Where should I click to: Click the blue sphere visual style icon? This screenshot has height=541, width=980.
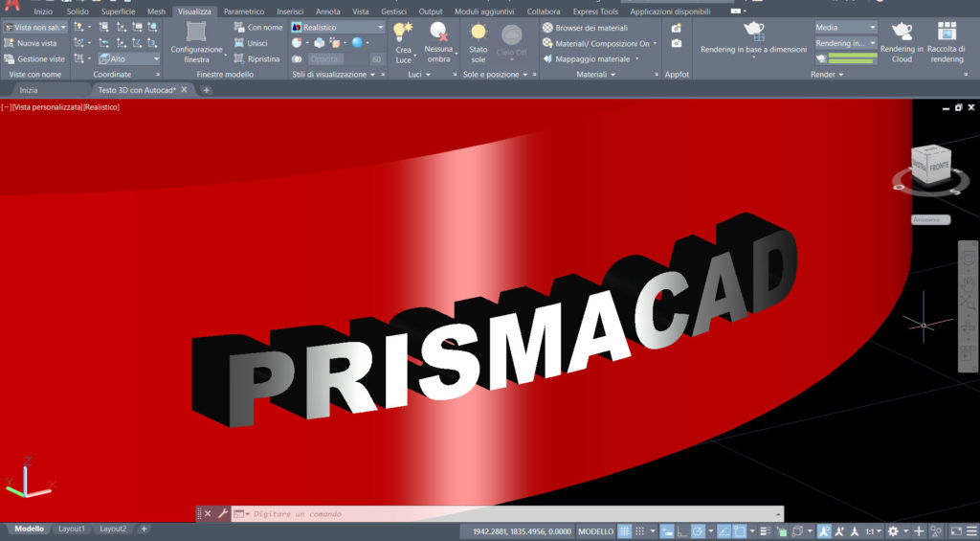[x=357, y=42]
